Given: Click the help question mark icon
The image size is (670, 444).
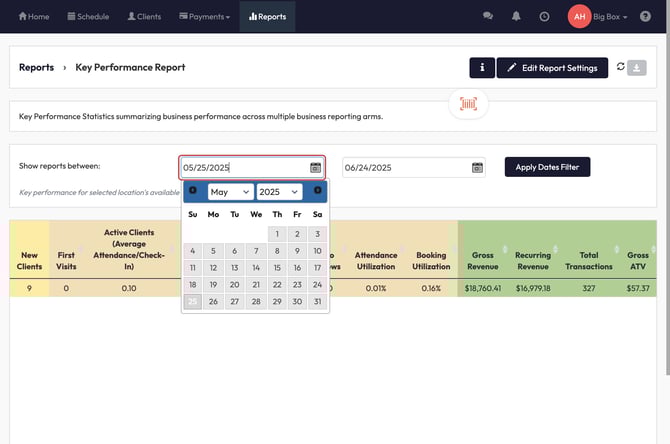Looking at the screenshot, I should coord(645,17).
